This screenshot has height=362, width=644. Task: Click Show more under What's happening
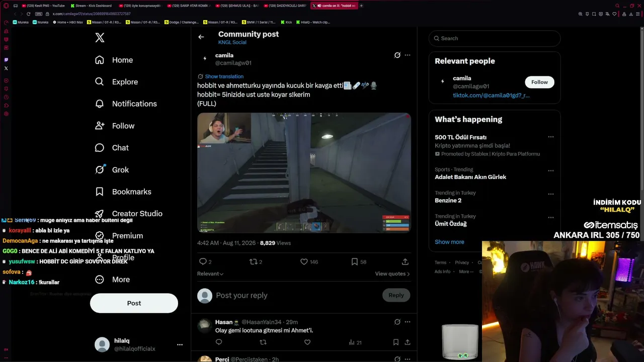449,242
